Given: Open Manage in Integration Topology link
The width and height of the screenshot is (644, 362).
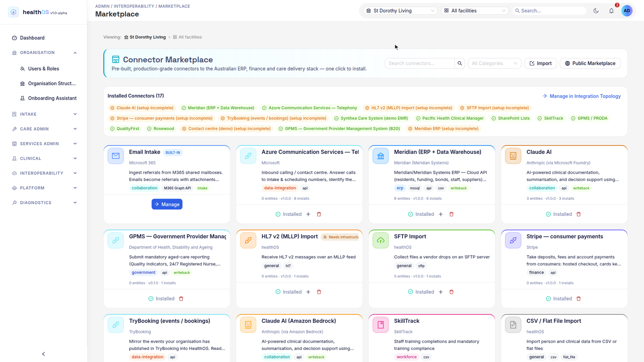Looking at the screenshot, I should (581, 96).
